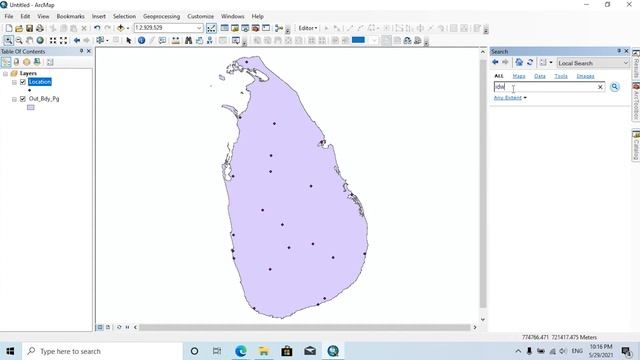Open the Windows menu
The height and width of the screenshot is (360, 640).
[232, 16]
